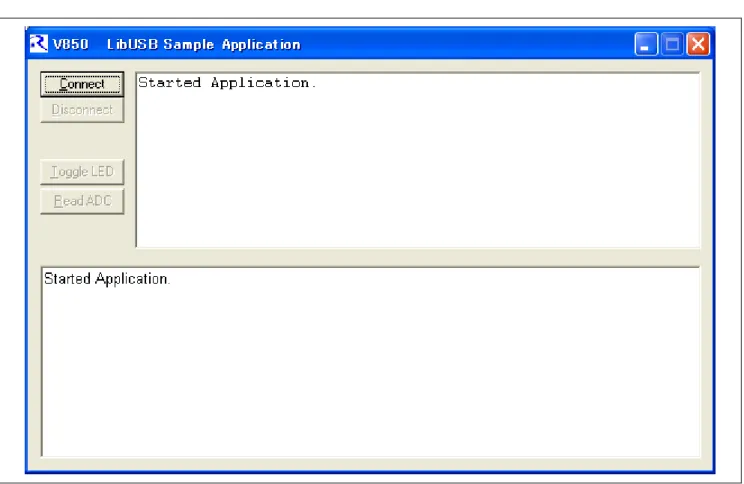
Task: Click the disabled maximize window icon
Action: pyautogui.click(x=672, y=44)
